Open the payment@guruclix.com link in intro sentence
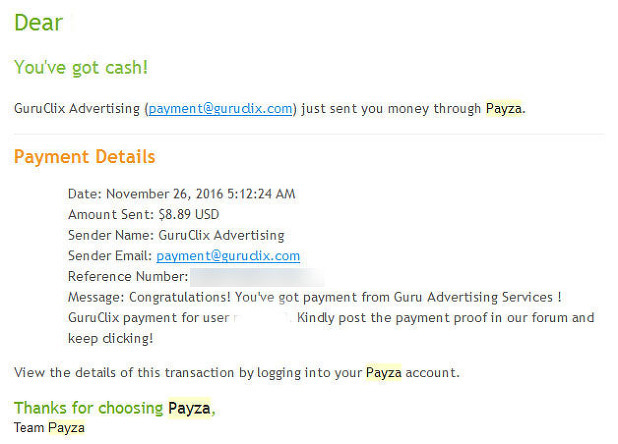618x444 pixels. click(x=220, y=108)
